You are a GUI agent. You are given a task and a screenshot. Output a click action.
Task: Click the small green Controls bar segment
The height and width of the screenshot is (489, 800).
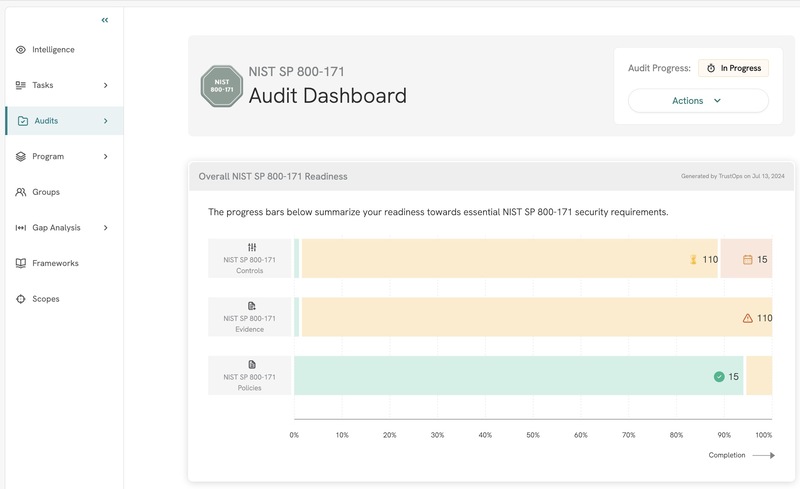(x=296, y=258)
